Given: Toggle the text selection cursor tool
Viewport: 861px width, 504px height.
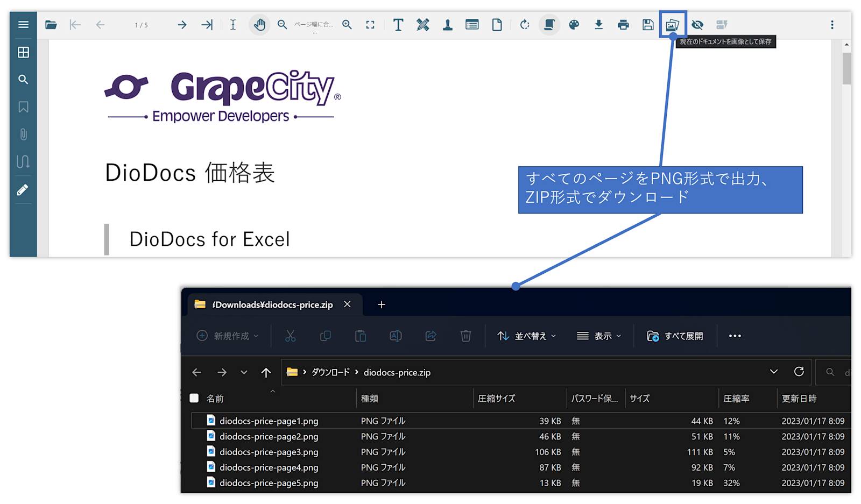Looking at the screenshot, I should tap(233, 25).
